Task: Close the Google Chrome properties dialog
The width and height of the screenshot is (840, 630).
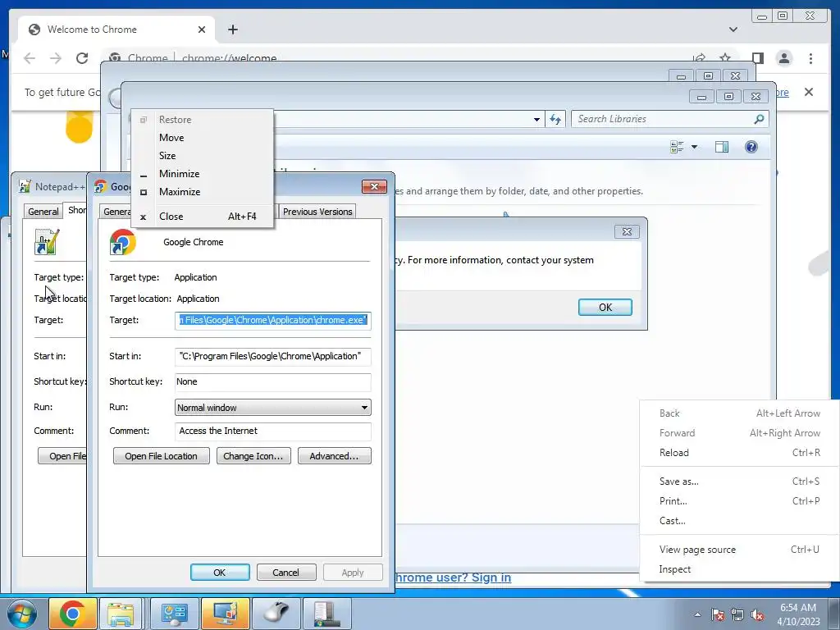Action: point(374,186)
